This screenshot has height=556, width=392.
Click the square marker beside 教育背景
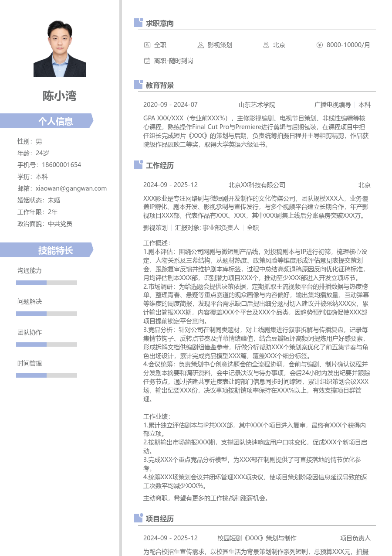(138, 85)
